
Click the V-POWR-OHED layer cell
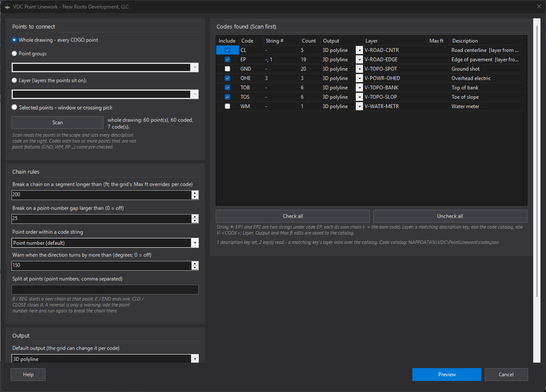click(395, 78)
